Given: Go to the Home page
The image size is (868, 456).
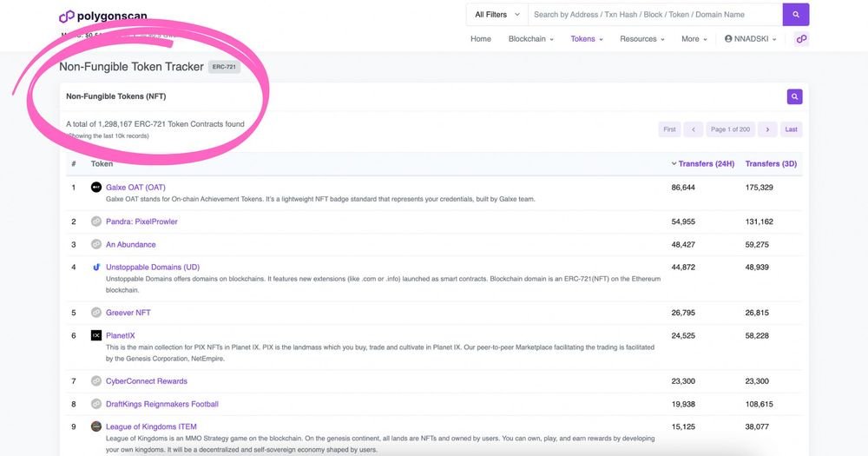Looking at the screenshot, I should pyautogui.click(x=480, y=39).
